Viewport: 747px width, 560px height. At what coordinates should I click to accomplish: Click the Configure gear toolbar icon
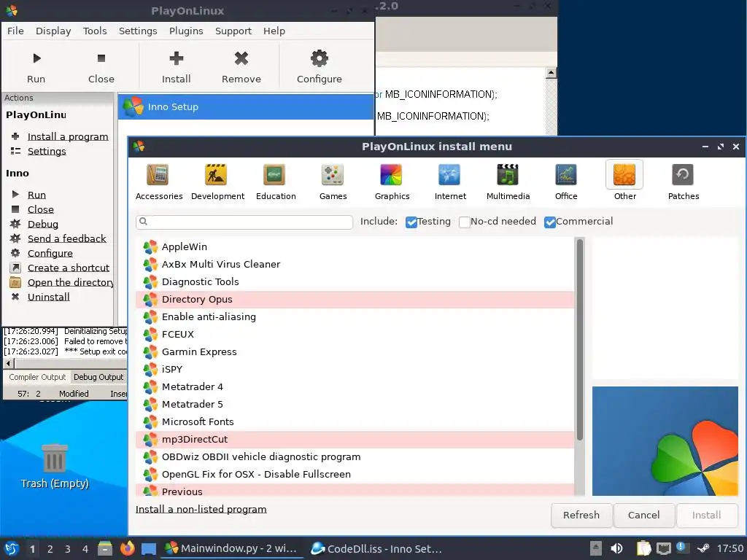pyautogui.click(x=320, y=67)
